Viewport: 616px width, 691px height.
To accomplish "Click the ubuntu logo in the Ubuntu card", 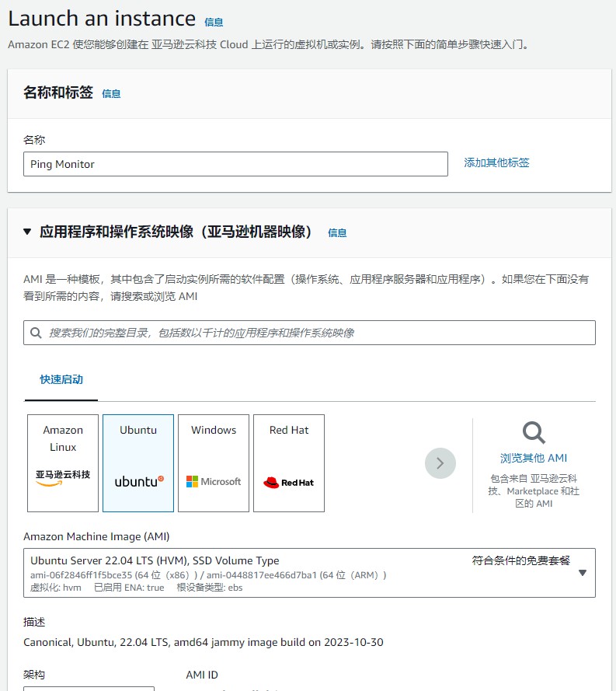I will [x=139, y=481].
